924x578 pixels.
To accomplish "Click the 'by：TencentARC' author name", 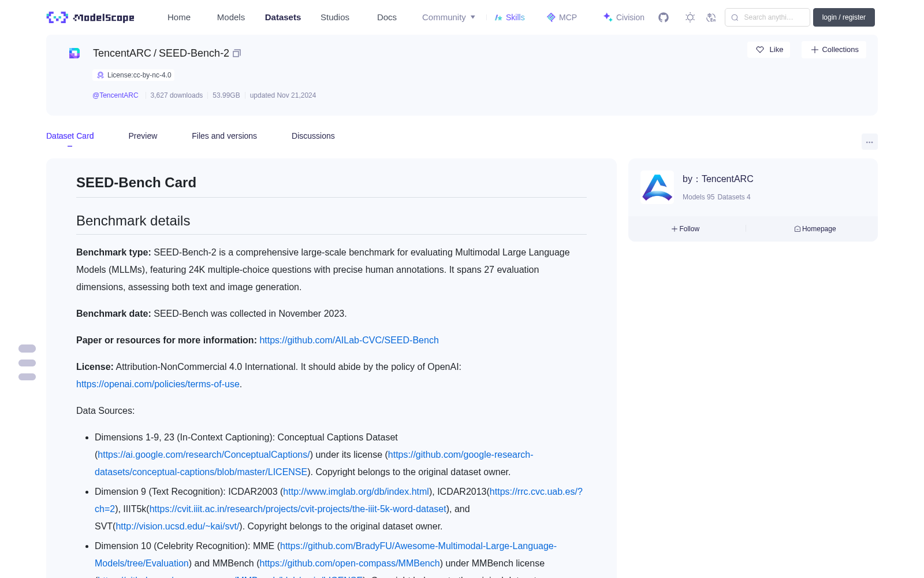I will tap(718, 179).
